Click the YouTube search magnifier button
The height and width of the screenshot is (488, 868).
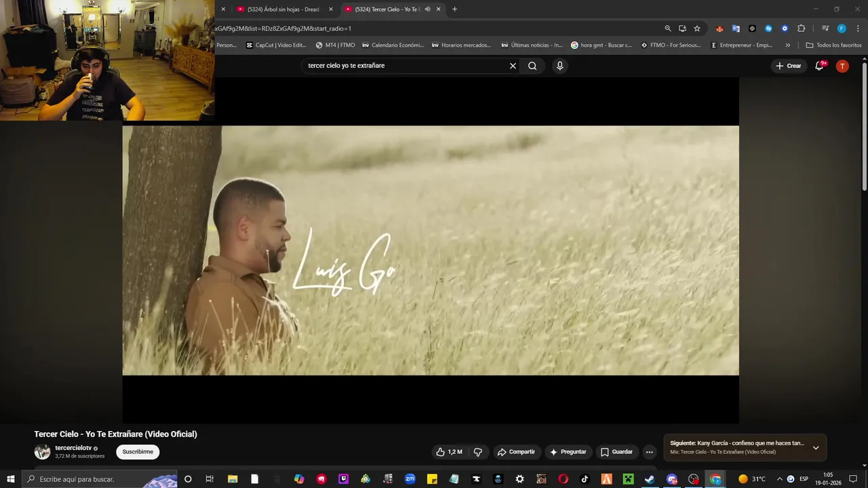pyautogui.click(x=532, y=66)
